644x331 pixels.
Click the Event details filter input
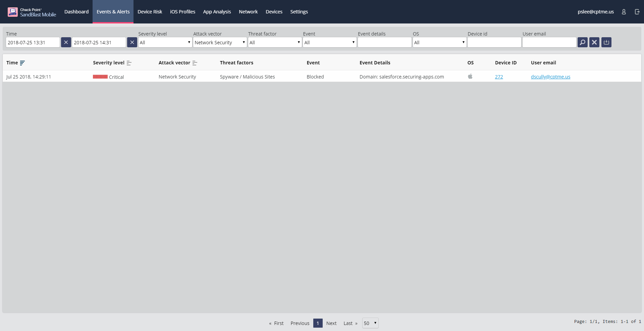(x=385, y=42)
